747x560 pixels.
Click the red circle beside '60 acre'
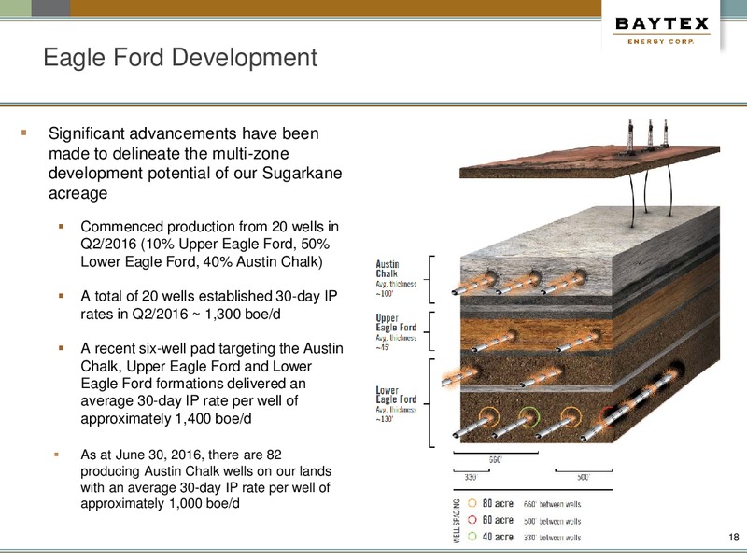click(472, 520)
